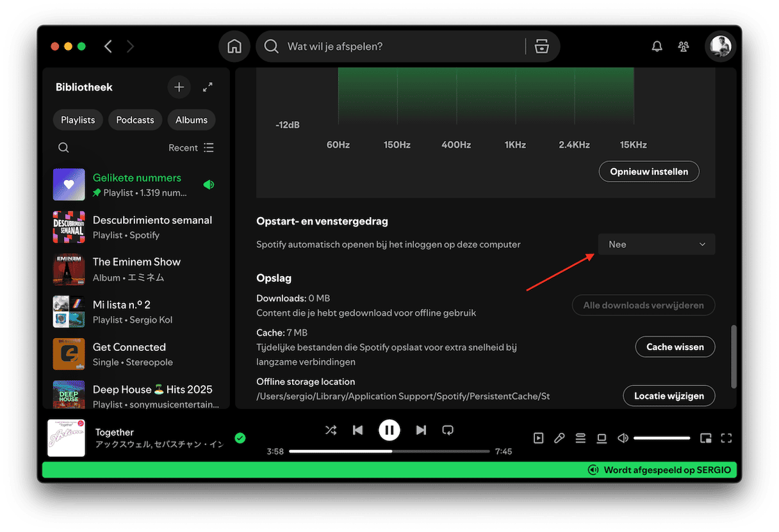Open the notifications bell
Viewport: 779px width, 532px height.
tap(657, 47)
